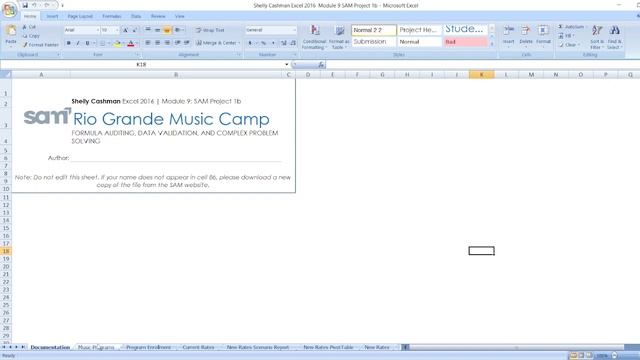Expand the Name Box dropdown arrow
Screen dimensions: 640x360
(x=287, y=64)
